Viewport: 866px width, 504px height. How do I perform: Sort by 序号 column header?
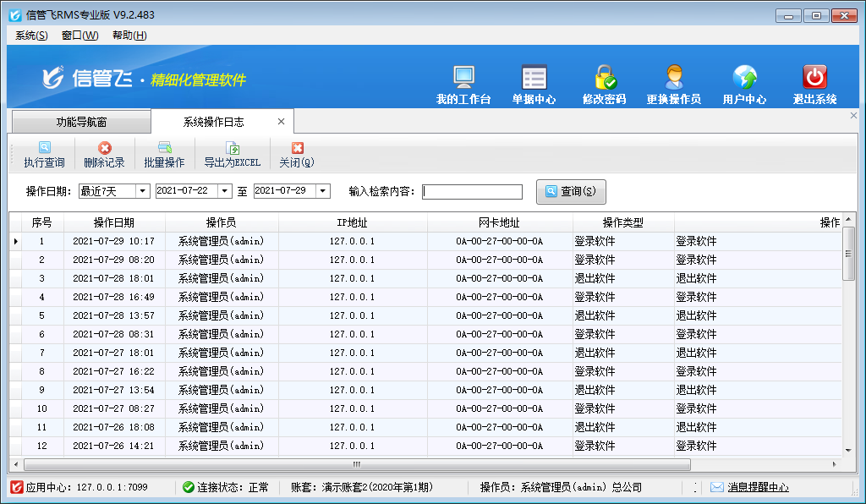pyautogui.click(x=42, y=222)
